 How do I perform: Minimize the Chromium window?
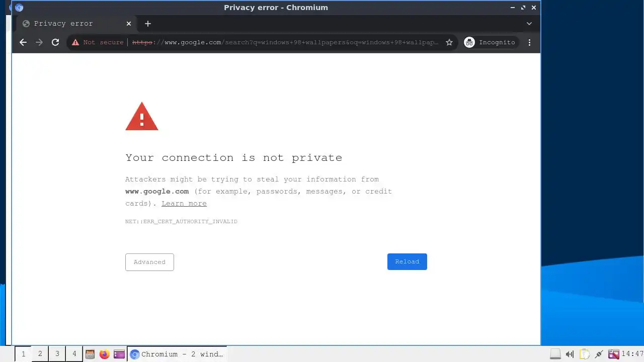coord(513,8)
